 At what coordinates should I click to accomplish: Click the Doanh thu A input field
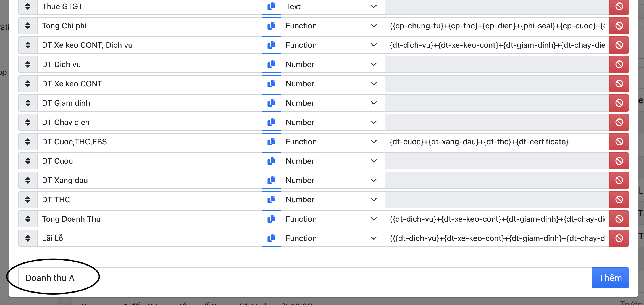304,278
